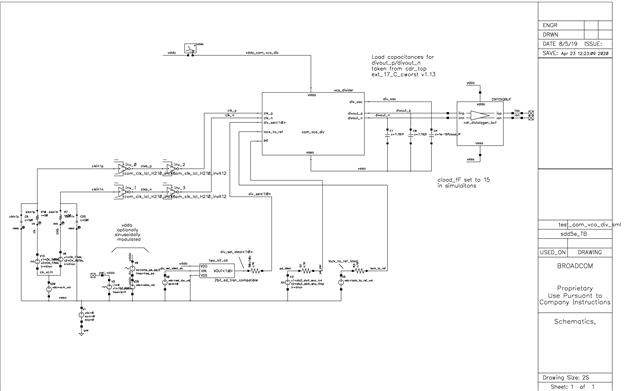The image size is (640, 391).
Task: Select the com_vco_div block
Action: [313, 124]
